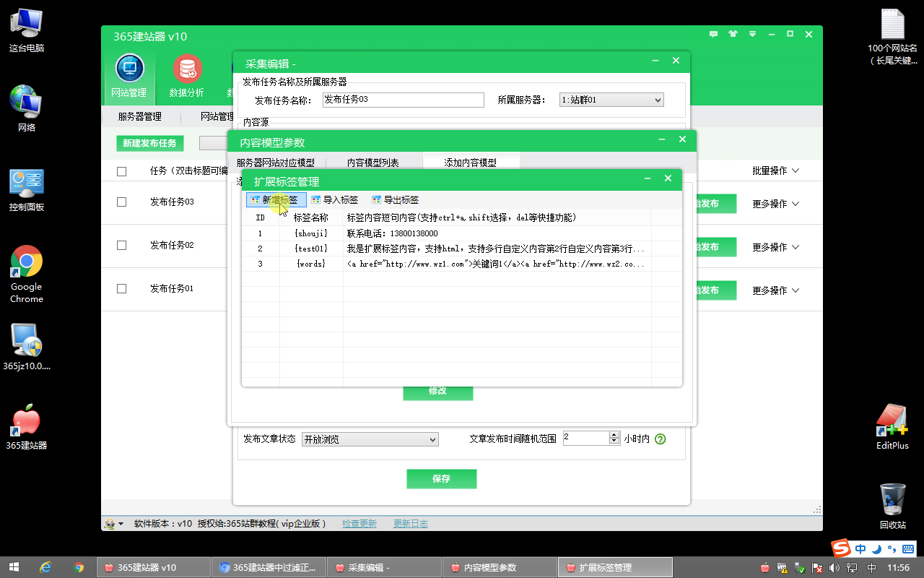Click the 保存 button in 采集编辑
This screenshot has height=578, width=924.
click(441, 479)
